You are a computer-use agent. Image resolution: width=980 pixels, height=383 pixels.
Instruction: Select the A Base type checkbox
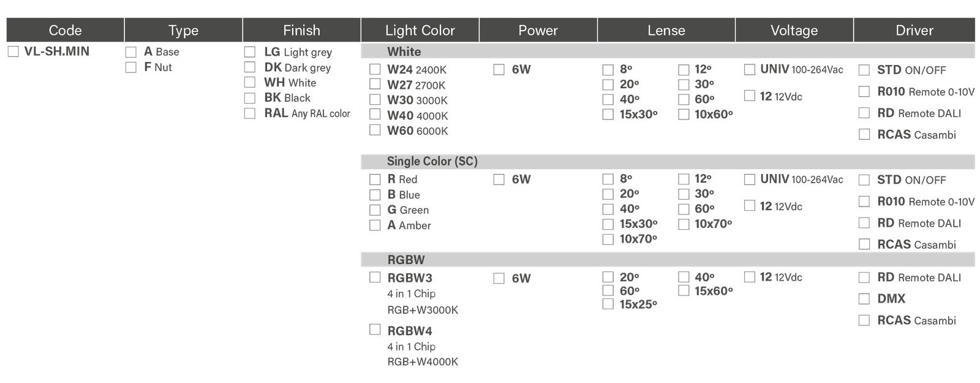click(130, 52)
